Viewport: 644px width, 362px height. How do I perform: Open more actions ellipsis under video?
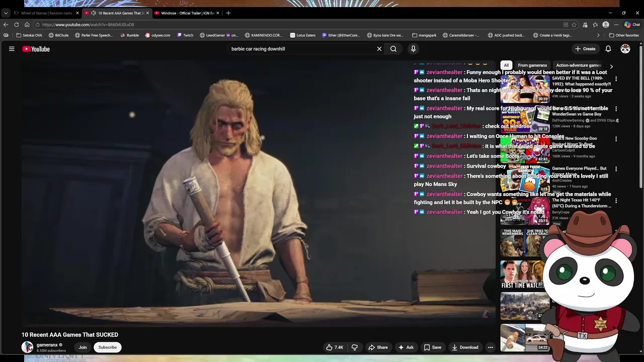[x=491, y=347]
